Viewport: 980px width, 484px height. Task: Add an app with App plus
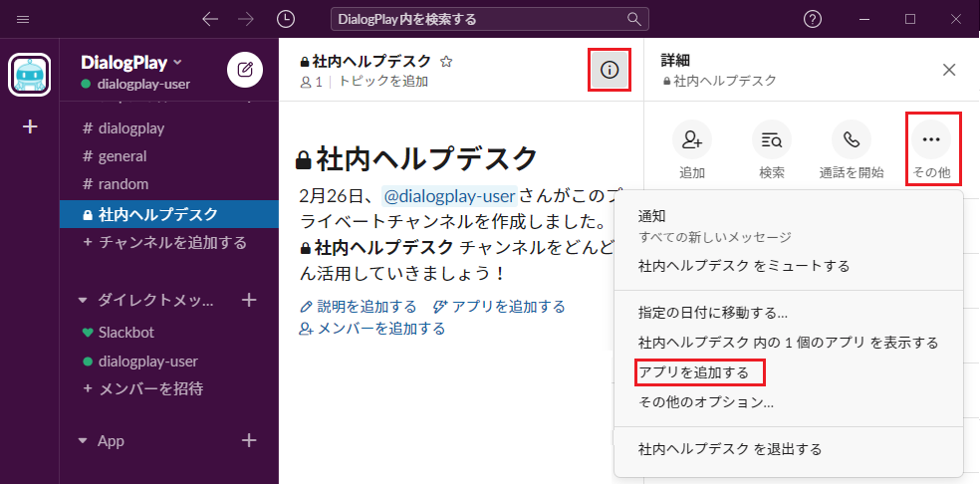click(249, 441)
